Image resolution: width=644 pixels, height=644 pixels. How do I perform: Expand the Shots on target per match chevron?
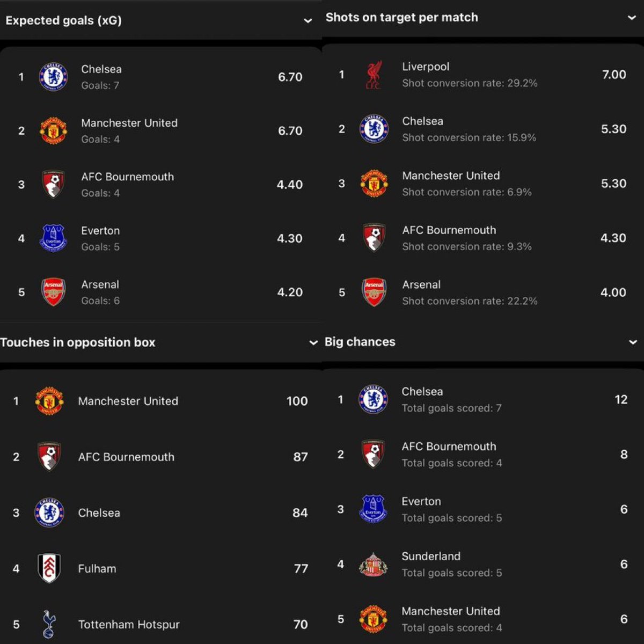(632, 18)
